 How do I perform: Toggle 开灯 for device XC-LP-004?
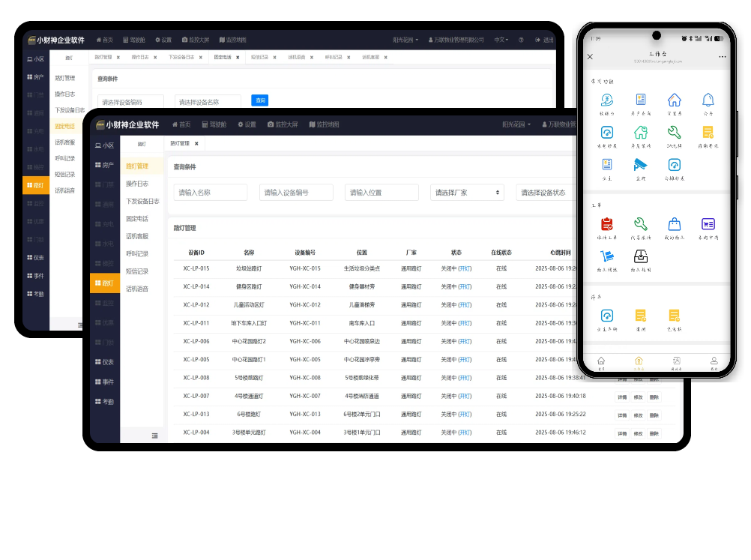tap(465, 433)
